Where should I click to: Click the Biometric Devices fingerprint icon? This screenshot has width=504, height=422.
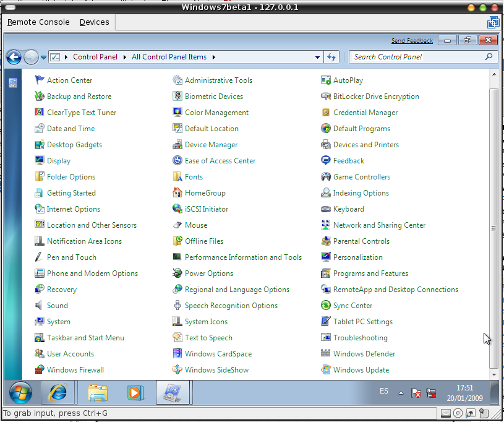click(177, 96)
